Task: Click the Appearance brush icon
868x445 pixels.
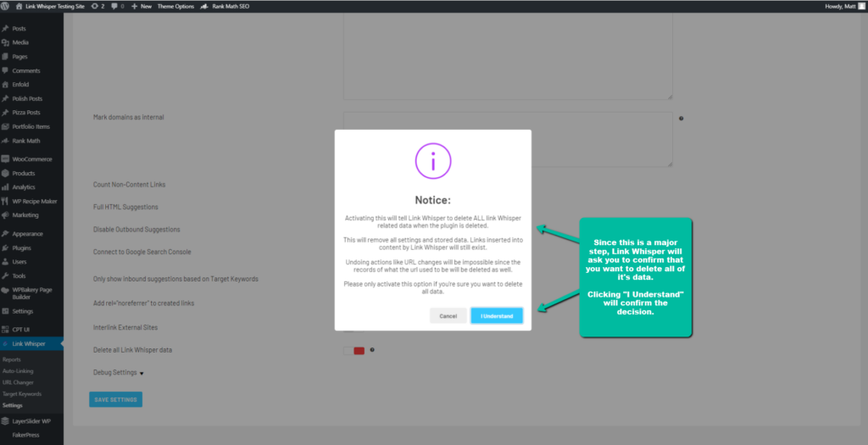Action: (x=6, y=234)
